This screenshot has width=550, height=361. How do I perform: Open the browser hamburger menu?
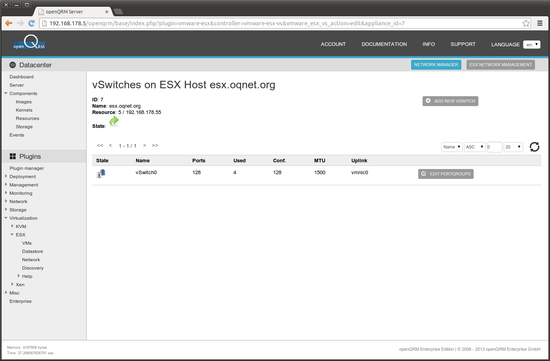point(540,23)
